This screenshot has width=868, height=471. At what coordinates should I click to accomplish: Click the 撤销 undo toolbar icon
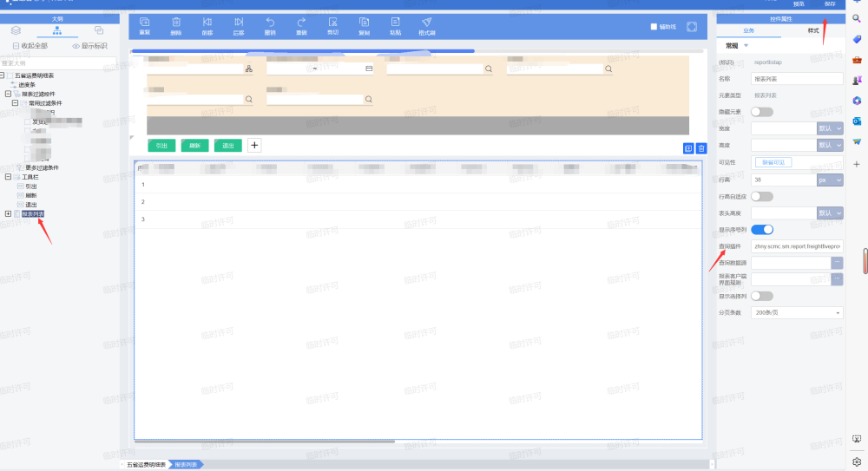270,23
